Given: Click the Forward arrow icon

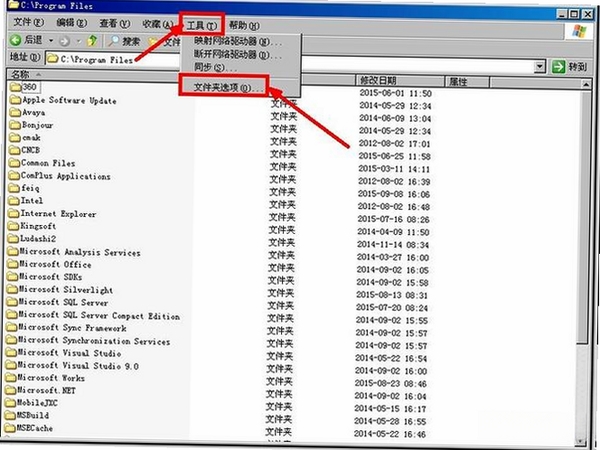Looking at the screenshot, I should coord(65,41).
